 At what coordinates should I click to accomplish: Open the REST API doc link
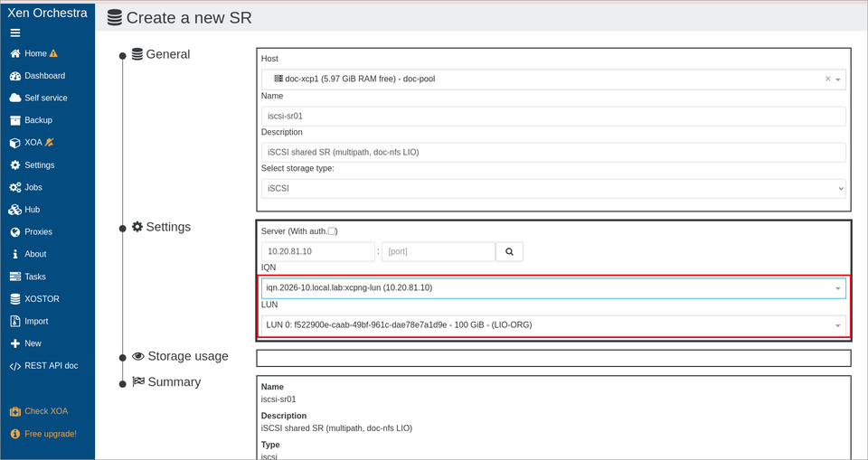point(51,366)
